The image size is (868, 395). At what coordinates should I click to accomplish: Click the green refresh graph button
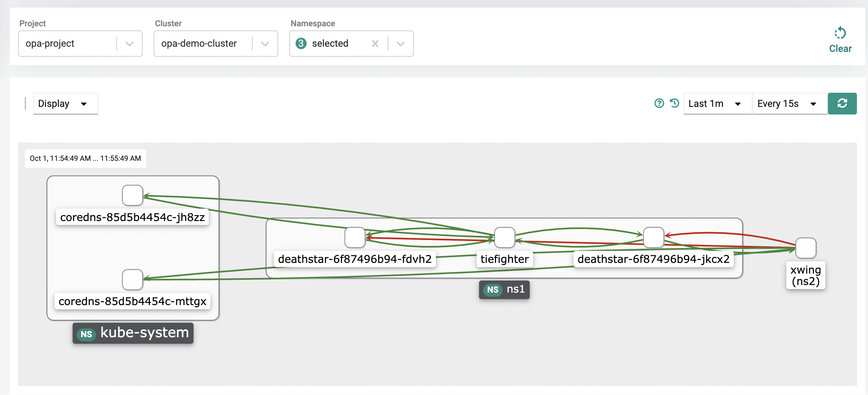[842, 103]
